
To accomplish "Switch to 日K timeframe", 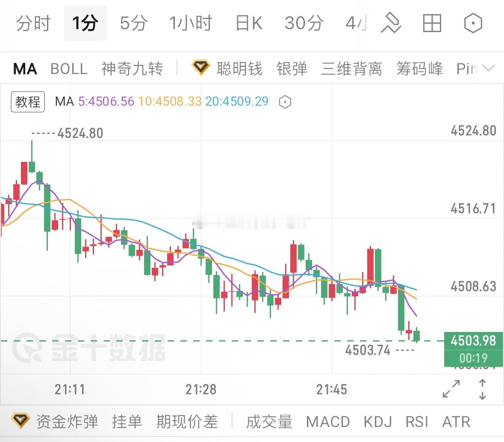I will (x=249, y=23).
